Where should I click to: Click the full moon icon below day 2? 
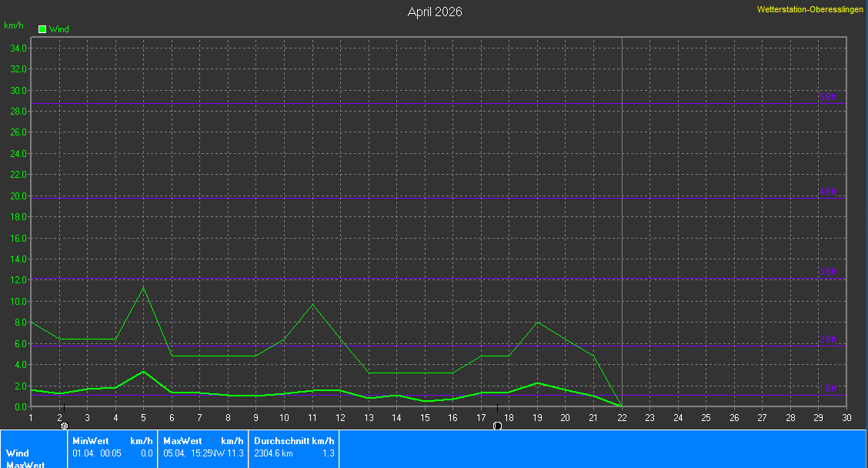(65, 426)
